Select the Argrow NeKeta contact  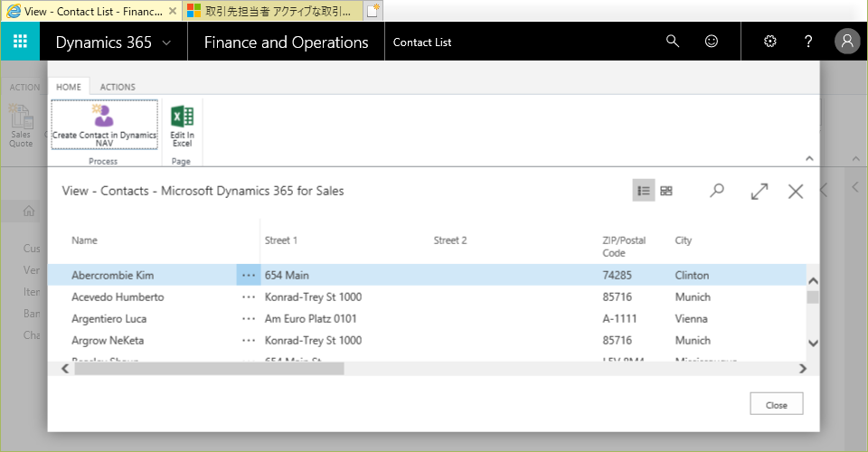108,340
